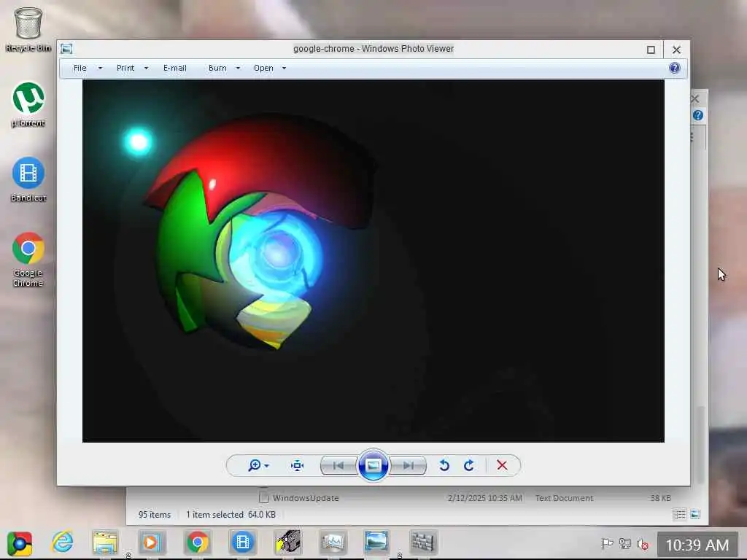Click '95 items' in Explorer status bar

point(155,515)
